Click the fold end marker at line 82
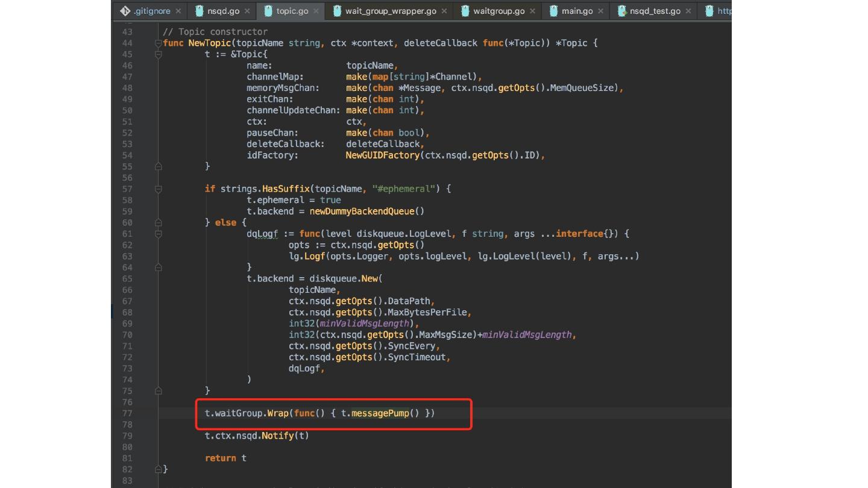Screen dimensions: 868x488 tap(158, 469)
